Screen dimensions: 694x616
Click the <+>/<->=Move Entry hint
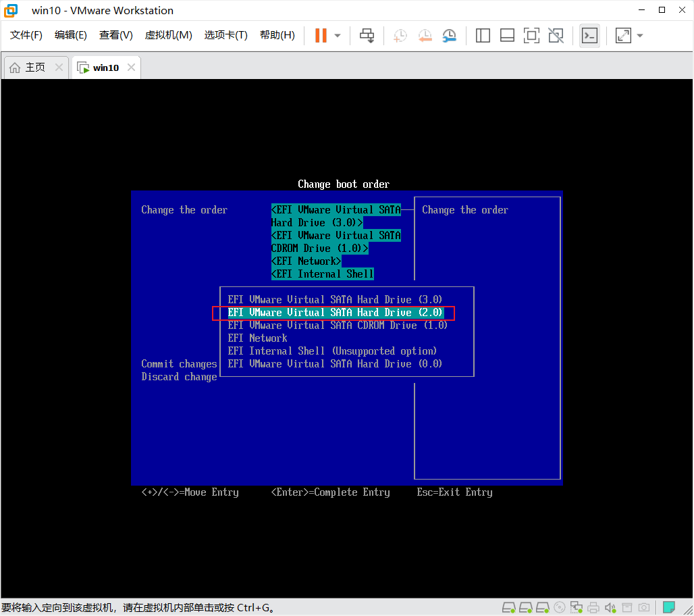[190, 492]
